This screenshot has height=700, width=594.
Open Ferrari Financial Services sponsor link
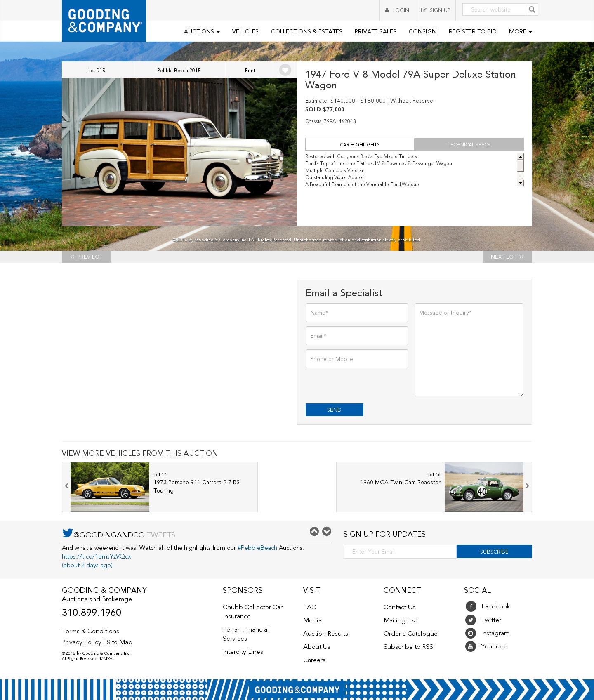pyautogui.click(x=245, y=634)
